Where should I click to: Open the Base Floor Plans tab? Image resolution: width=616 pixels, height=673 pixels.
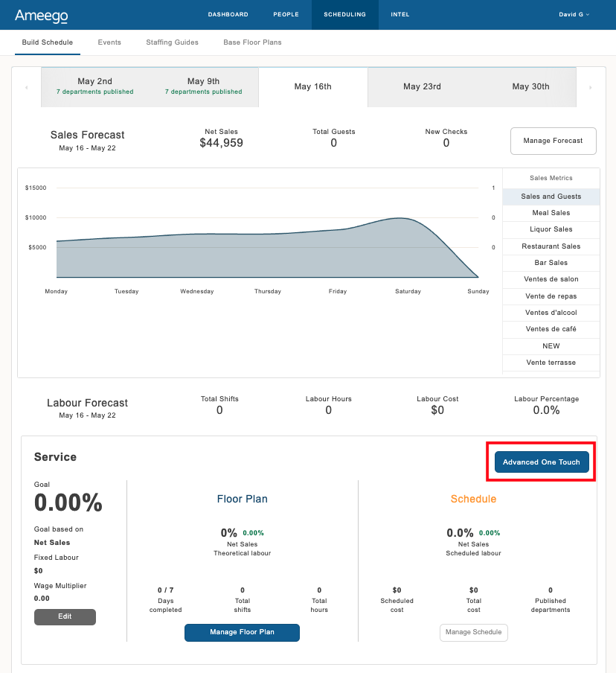(x=252, y=42)
